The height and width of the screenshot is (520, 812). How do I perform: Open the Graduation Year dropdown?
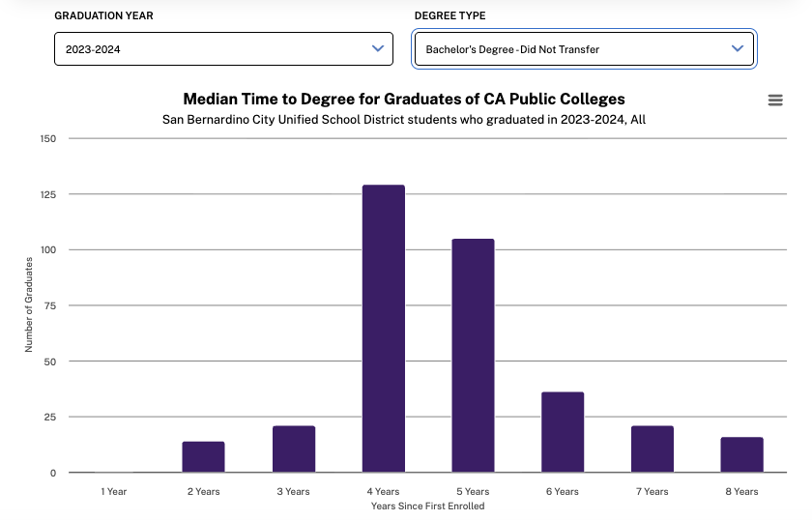(x=223, y=48)
